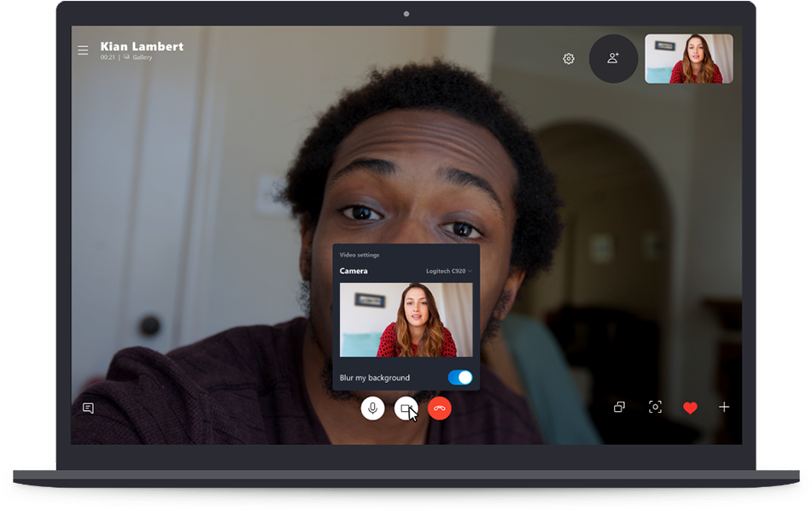
Task: Open call settings gear icon
Action: (569, 59)
